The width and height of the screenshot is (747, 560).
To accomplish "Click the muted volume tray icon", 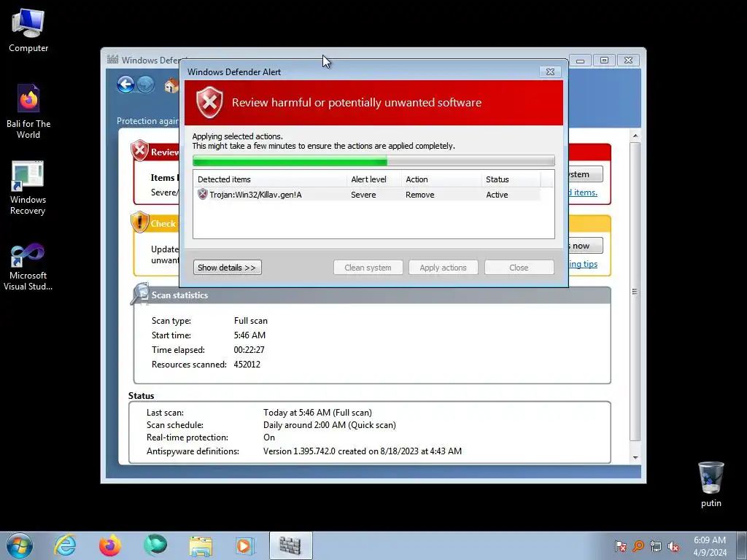I will point(673,546).
